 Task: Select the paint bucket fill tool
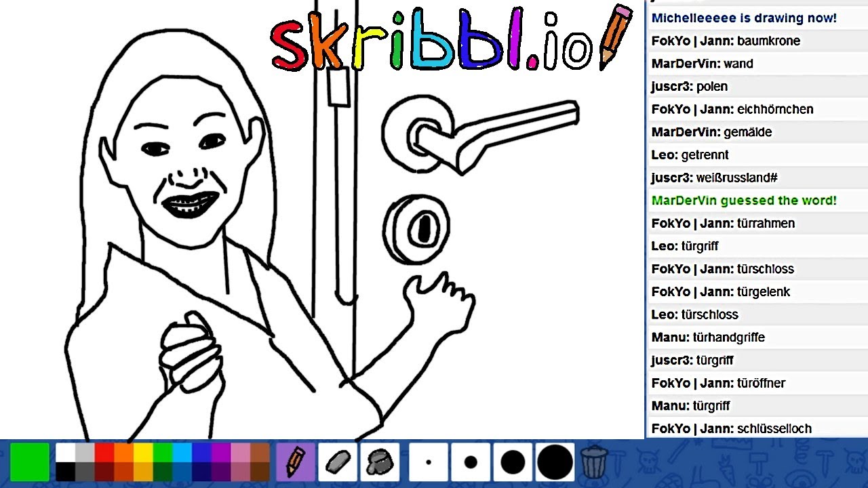[380, 462]
